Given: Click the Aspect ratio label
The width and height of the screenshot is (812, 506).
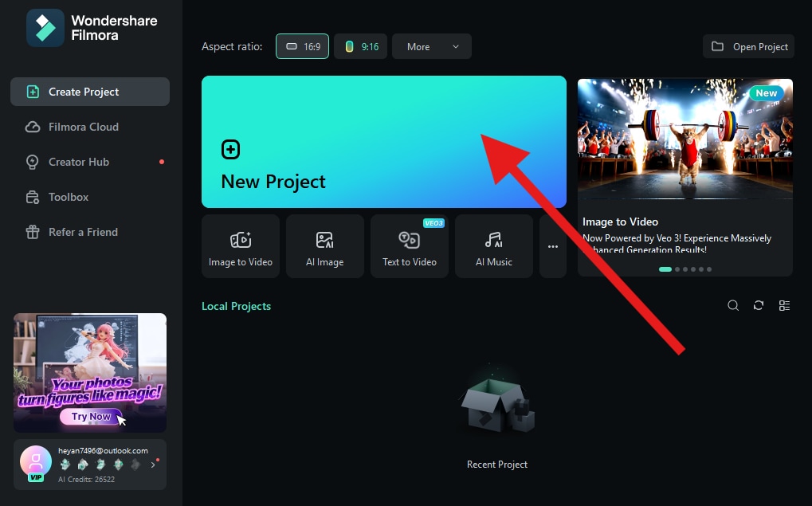Looking at the screenshot, I should coord(232,46).
